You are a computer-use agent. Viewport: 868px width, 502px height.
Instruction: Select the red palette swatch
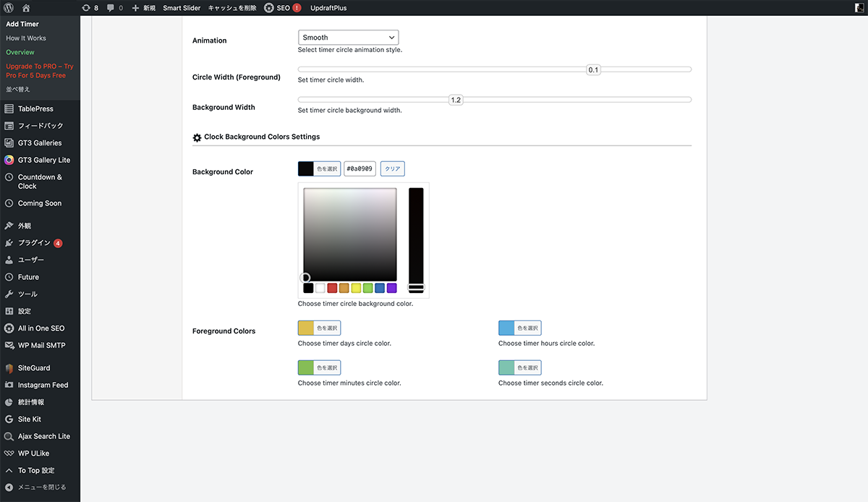pos(332,288)
